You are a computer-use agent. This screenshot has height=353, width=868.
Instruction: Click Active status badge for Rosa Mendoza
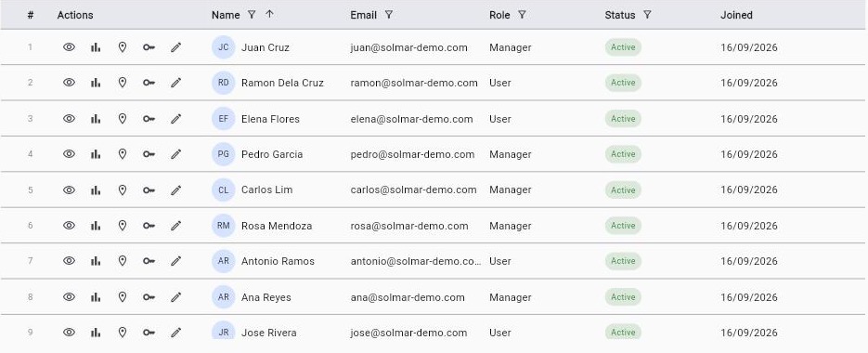[623, 226]
